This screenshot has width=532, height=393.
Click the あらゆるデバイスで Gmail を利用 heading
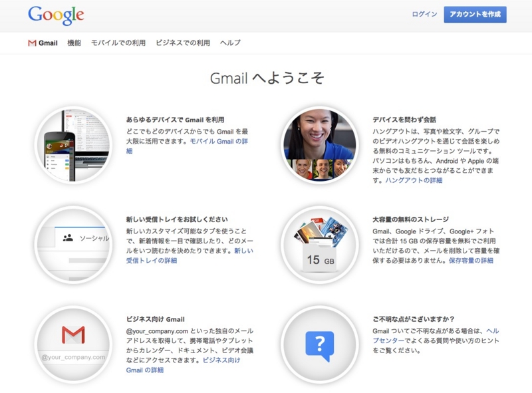175,120
